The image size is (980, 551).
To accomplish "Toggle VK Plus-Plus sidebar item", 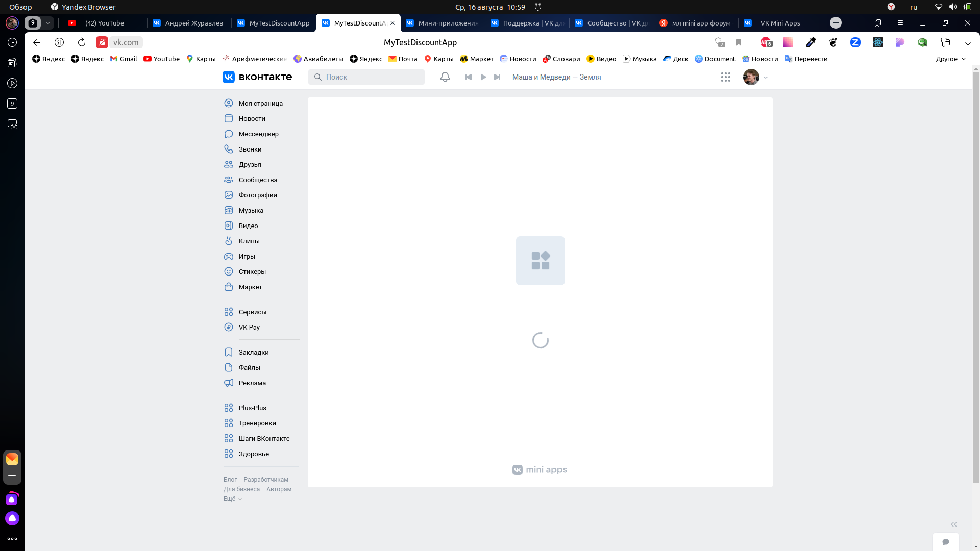I will [253, 408].
